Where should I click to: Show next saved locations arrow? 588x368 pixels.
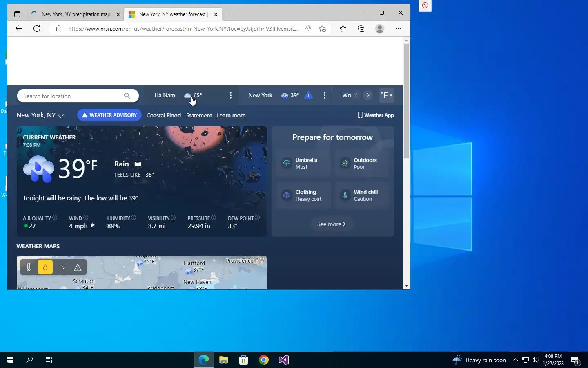368,95
